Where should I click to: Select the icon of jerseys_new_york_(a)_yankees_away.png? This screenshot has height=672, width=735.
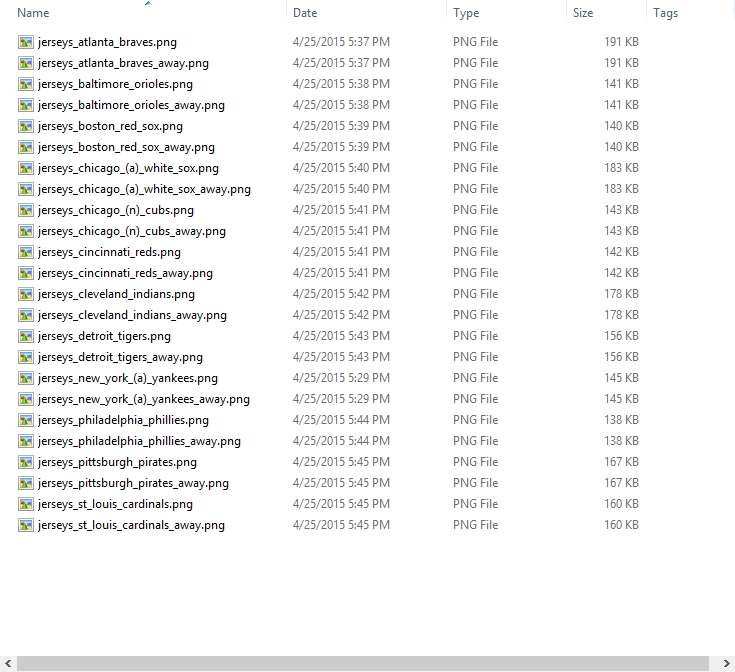tap(26, 399)
